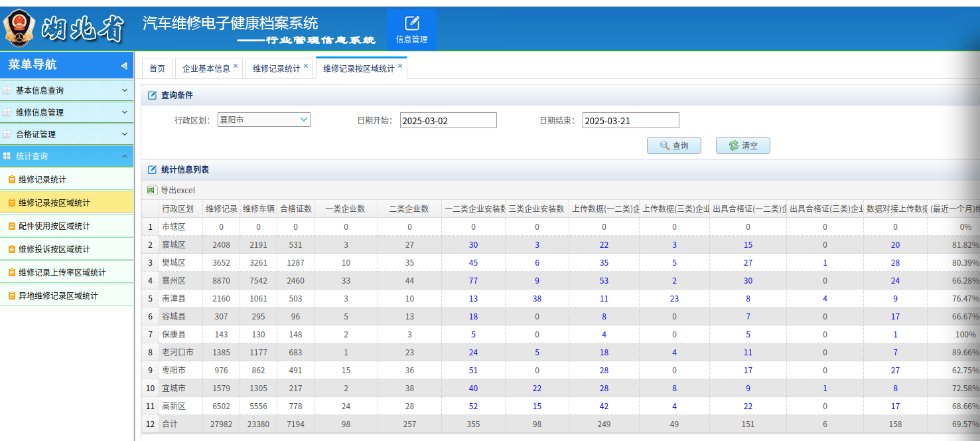The width and height of the screenshot is (980, 441).
Task: Open the link 38 in 南漳县 row
Action: [537, 299]
